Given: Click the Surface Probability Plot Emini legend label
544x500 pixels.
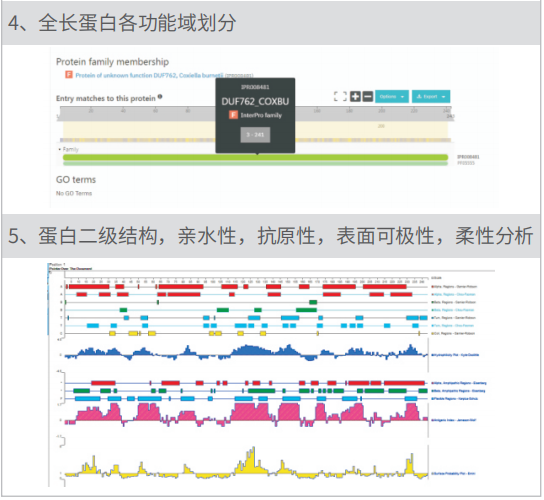Looking at the screenshot, I should click(x=455, y=474).
